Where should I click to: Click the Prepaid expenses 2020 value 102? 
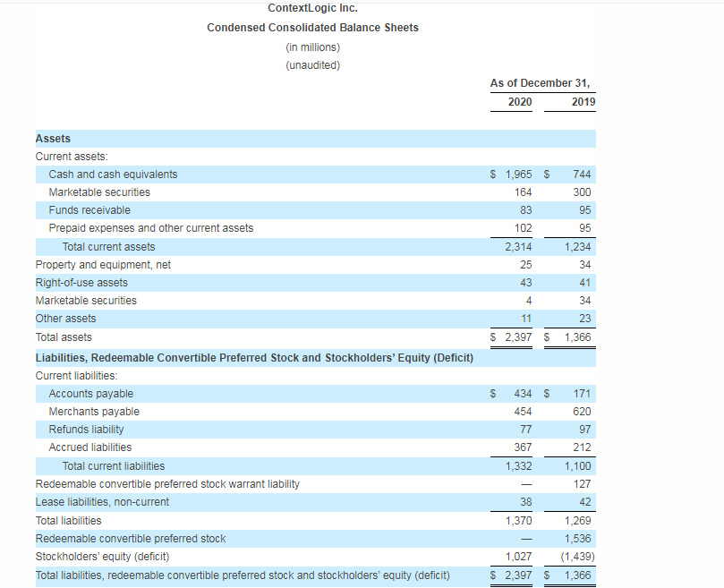(524, 228)
